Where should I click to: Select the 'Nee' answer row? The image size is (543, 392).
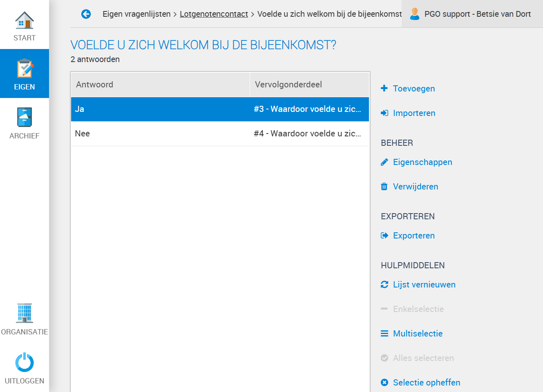220,134
